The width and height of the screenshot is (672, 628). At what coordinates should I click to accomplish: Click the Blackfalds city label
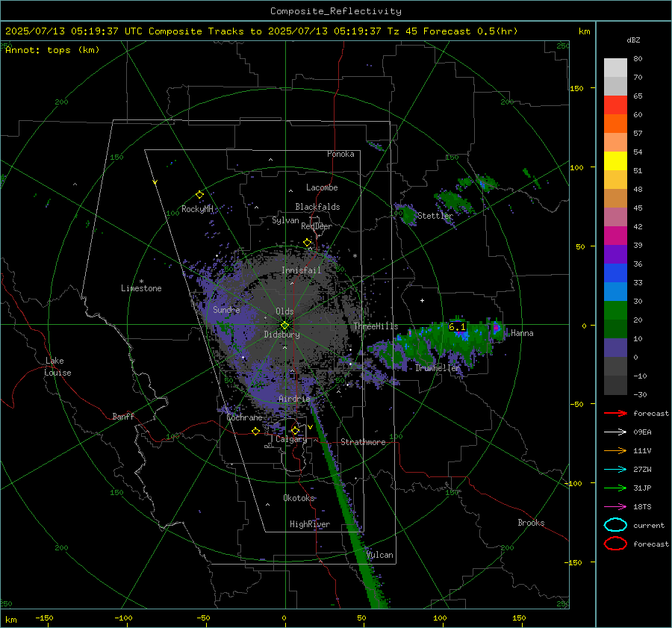coord(317,207)
